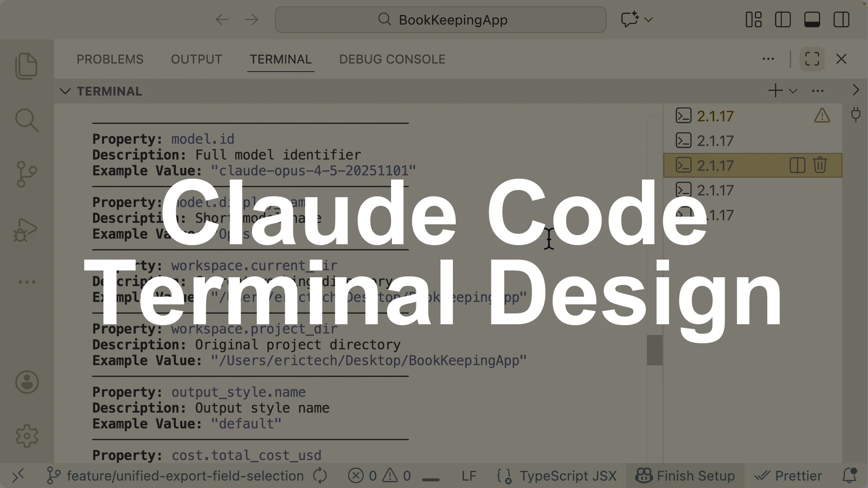Open the Search view in the activity bar

click(27, 120)
